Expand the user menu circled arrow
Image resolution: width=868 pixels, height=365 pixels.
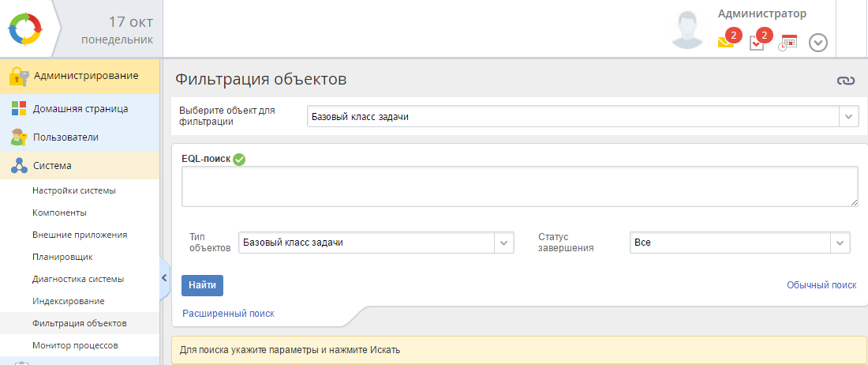point(818,43)
